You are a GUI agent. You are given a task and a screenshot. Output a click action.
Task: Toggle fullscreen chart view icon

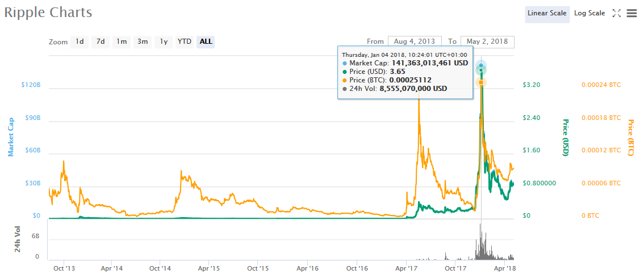pyautogui.click(x=616, y=13)
